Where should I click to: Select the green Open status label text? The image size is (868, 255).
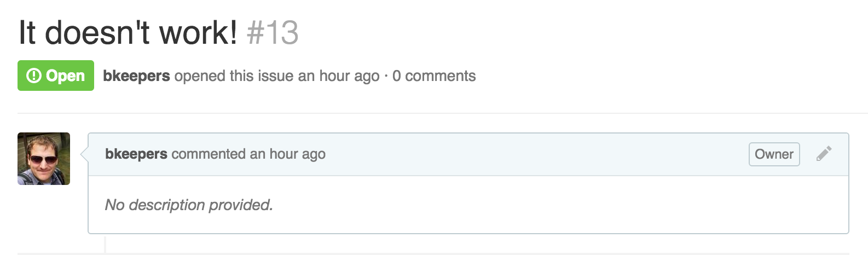pyautogui.click(x=65, y=76)
